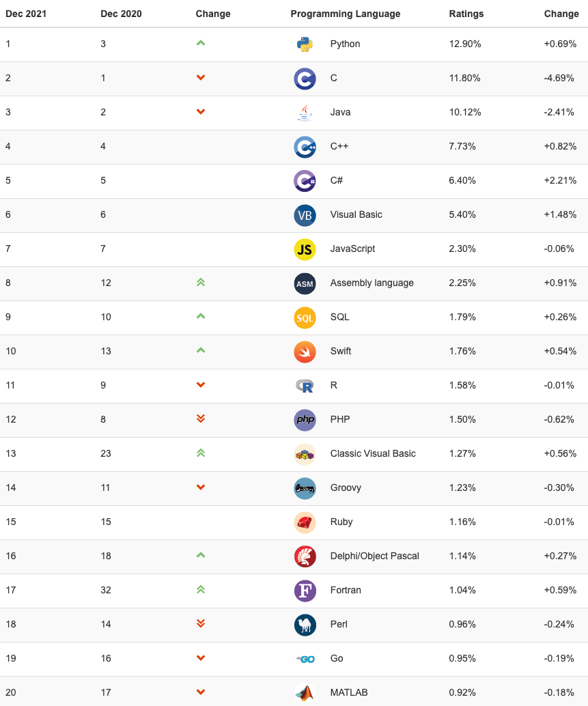The height and width of the screenshot is (706, 588).
Task: Click the Delphi/Object Pascal language name
Action: [375, 556]
